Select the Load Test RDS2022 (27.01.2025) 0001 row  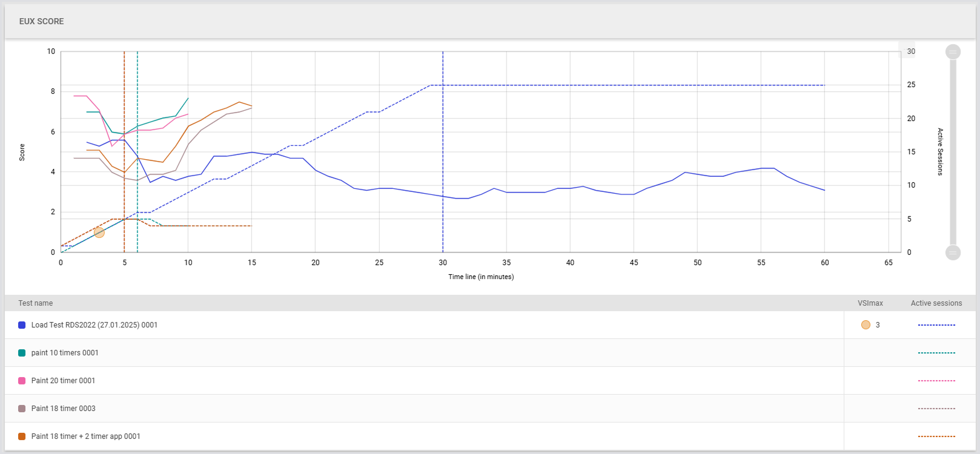click(x=94, y=325)
